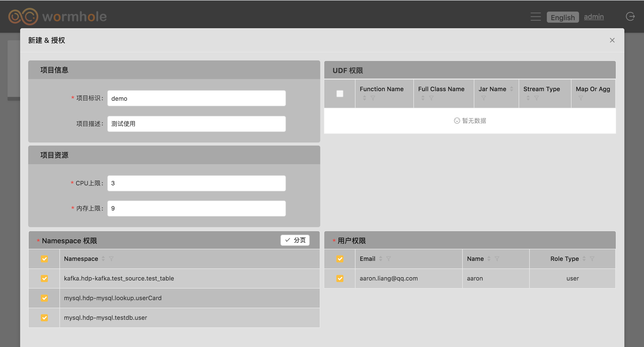Open the hamburger menu icon
Viewport: 644px width, 347px height.
(535, 17)
